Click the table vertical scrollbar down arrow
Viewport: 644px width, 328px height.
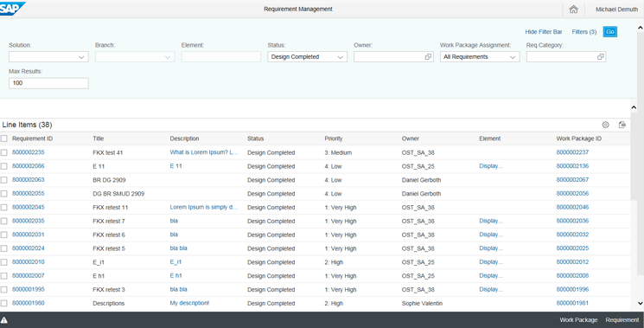pyautogui.click(x=640, y=304)
